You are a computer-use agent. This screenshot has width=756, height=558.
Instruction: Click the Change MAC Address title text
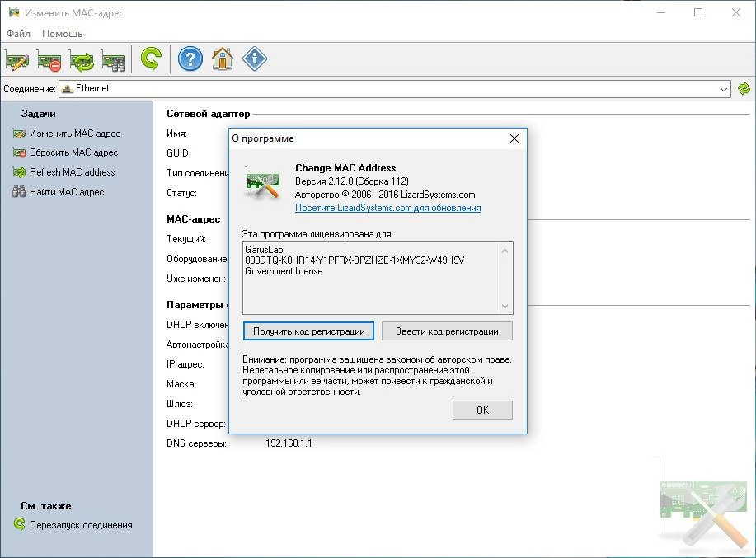coord(345,167)
